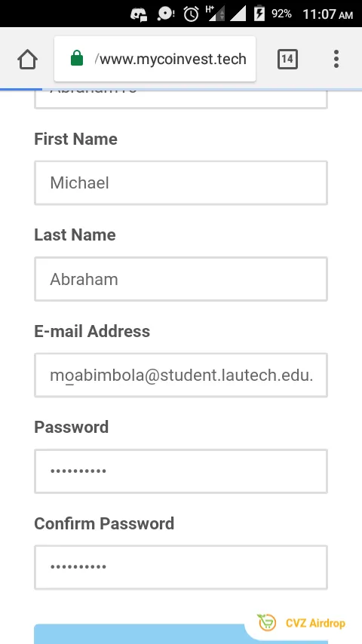362x644 pixels.
Task: Select the mycoinvest.tech address bar
Action: pyautogui.click(x=155, y=59)
